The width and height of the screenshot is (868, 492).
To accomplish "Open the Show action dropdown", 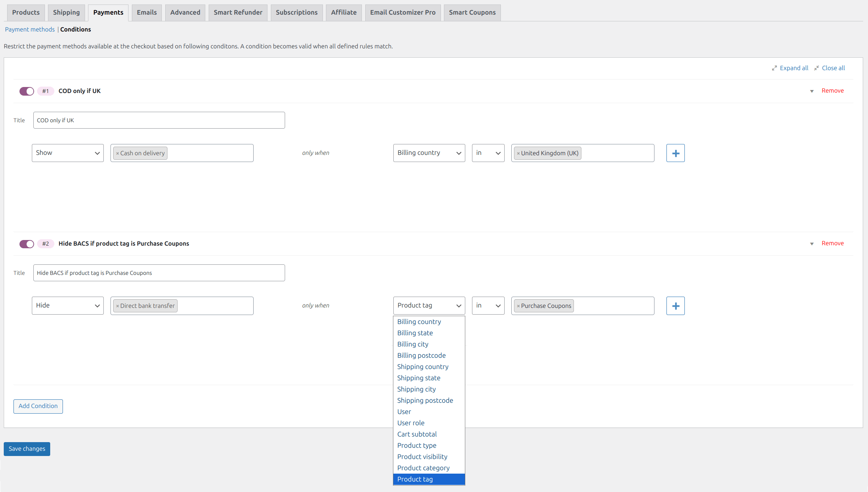I will coord(67,153).
